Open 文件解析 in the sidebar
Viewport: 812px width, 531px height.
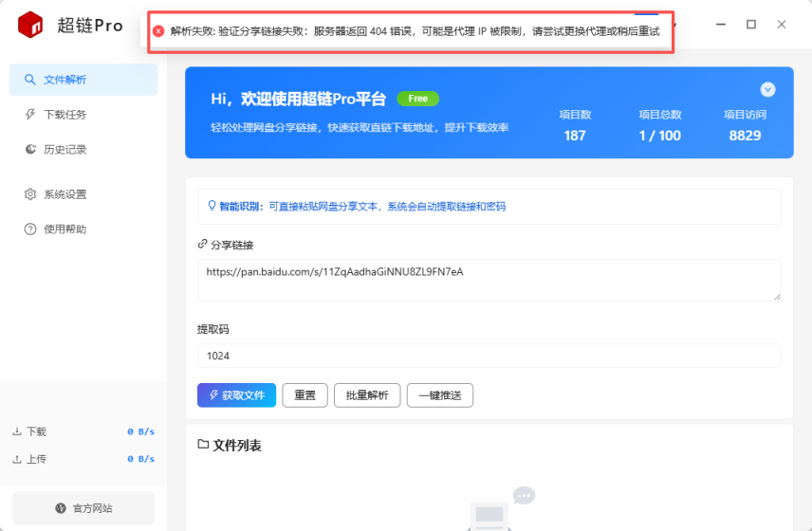tap(83, 80)
